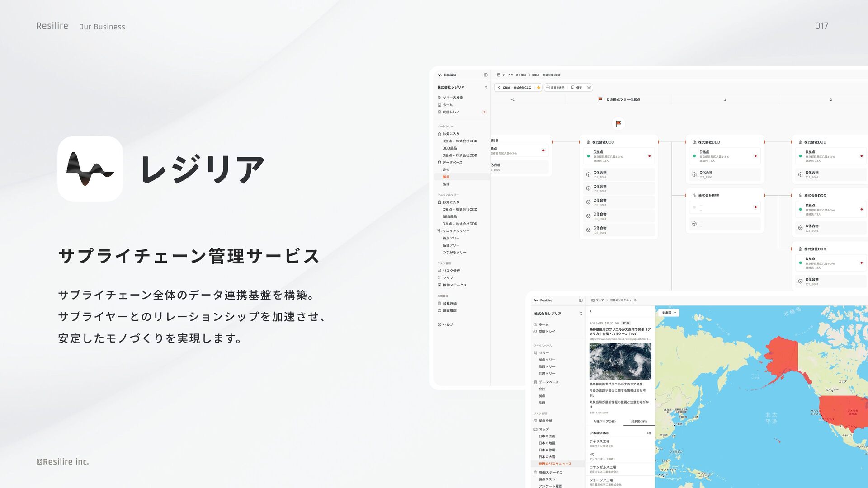This screenshot has width=868, height=488.
Task: Open 調査履歴 in tree window sidebar
Action: (447, 311)
